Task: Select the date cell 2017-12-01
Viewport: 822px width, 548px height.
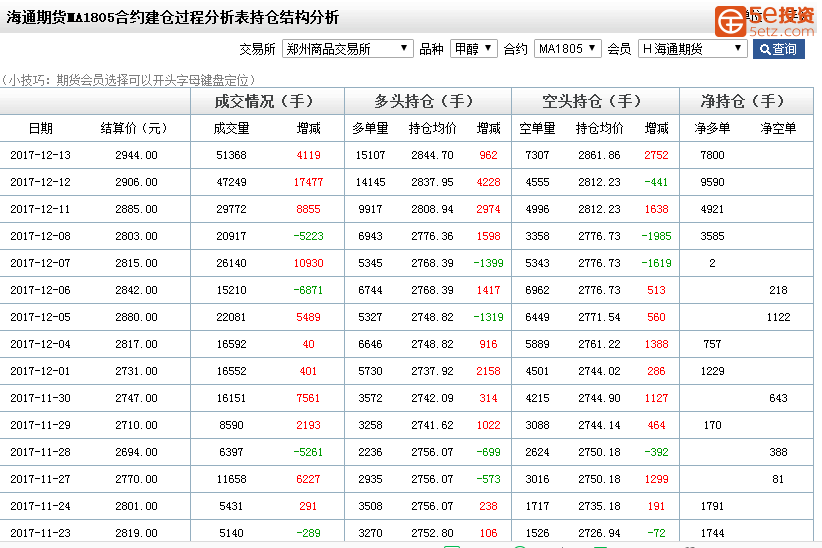Action: [x=40, y=371]
